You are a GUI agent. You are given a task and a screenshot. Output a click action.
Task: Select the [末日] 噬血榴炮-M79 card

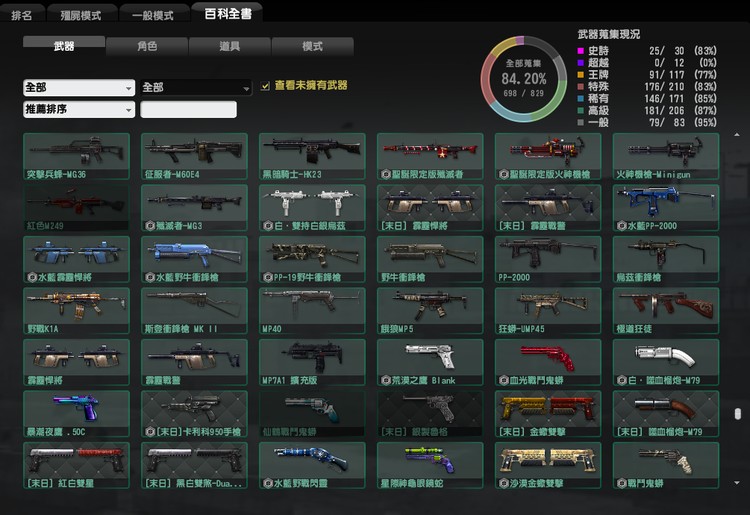tap(666, 414)
